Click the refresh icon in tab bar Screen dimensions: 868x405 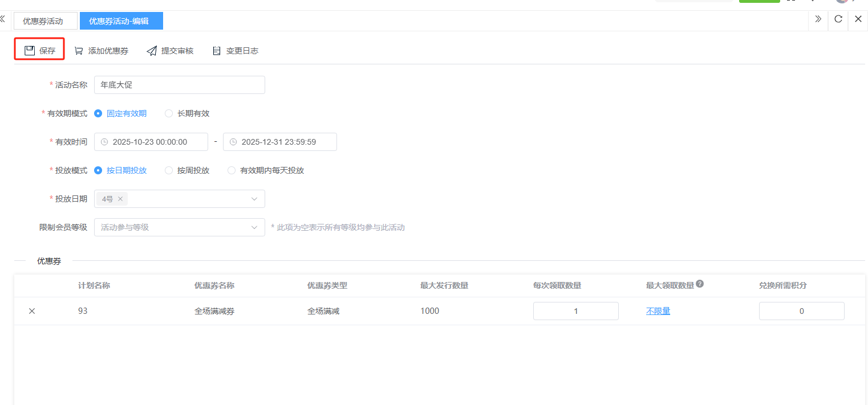coord(838,19)
